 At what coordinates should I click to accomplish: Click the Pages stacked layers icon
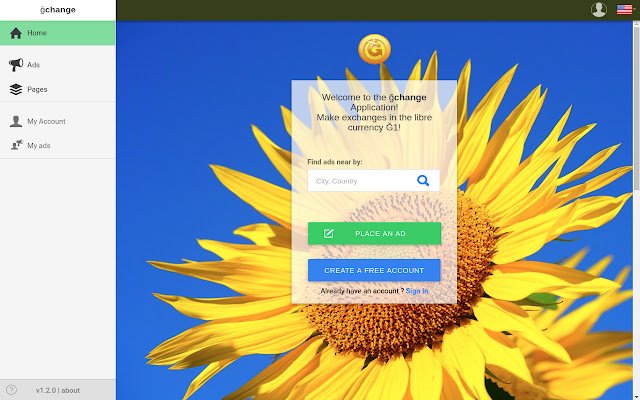pos(16,89)
